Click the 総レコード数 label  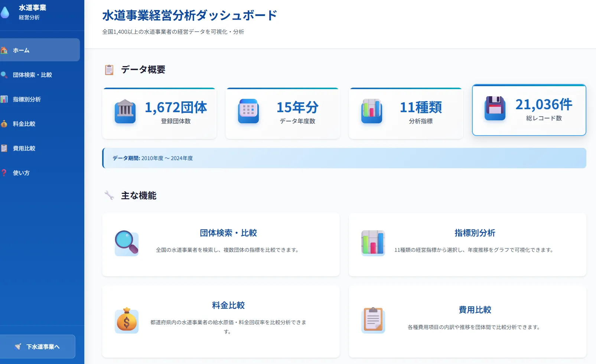click(544, 118)
